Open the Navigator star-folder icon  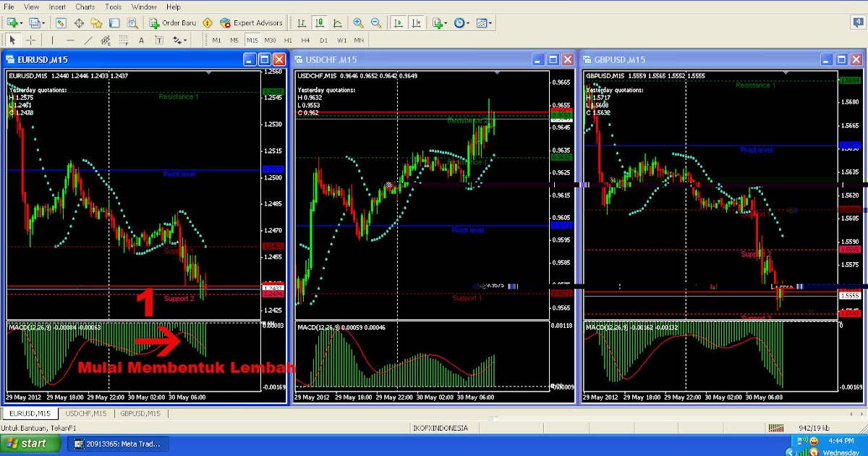(97, 22)
